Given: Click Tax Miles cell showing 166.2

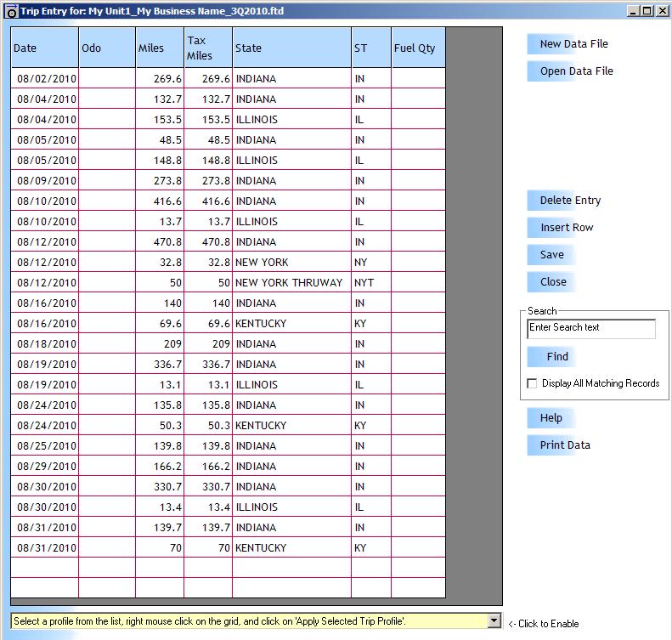Looking at the screenshot, I should point(208,466).
